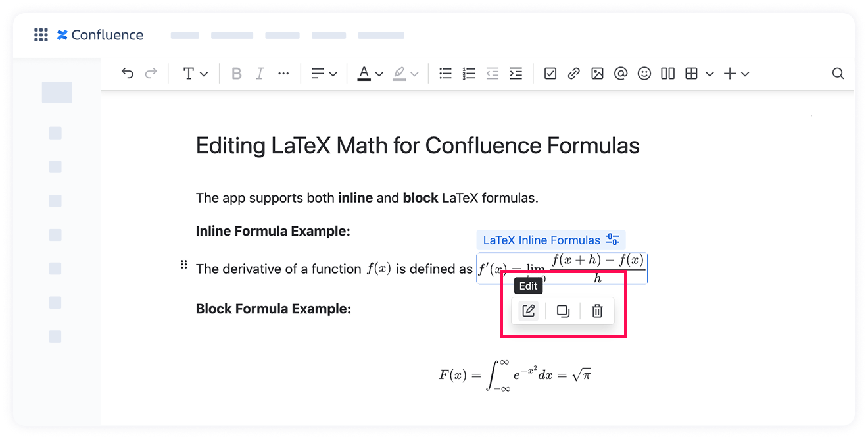
Task: Expand the table options chevron
Action: [x=710, y=74]
